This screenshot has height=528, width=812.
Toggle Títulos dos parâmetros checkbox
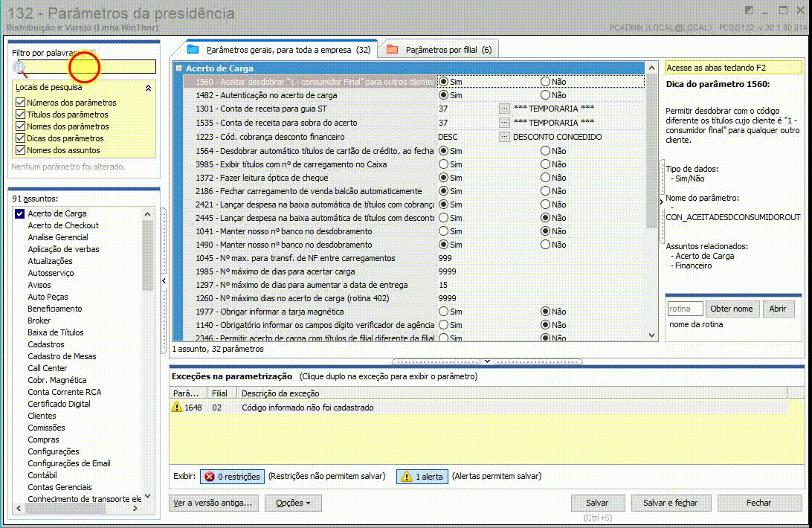point(21,115)
